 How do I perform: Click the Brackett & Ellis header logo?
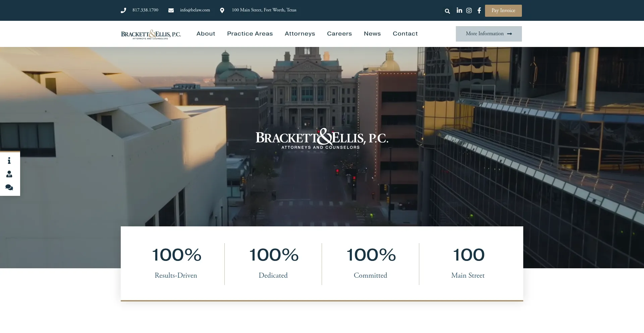click(151, 34)
